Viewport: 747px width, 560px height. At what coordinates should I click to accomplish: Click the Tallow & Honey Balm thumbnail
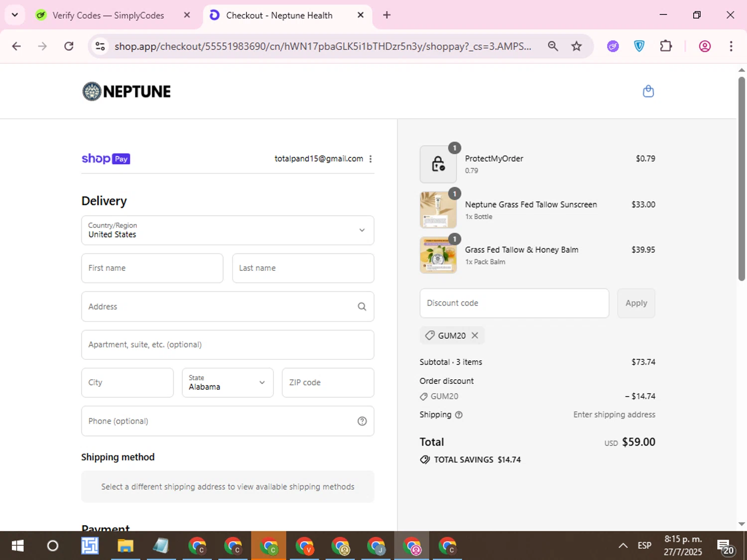pyautogui.click(x=438, y=255)
